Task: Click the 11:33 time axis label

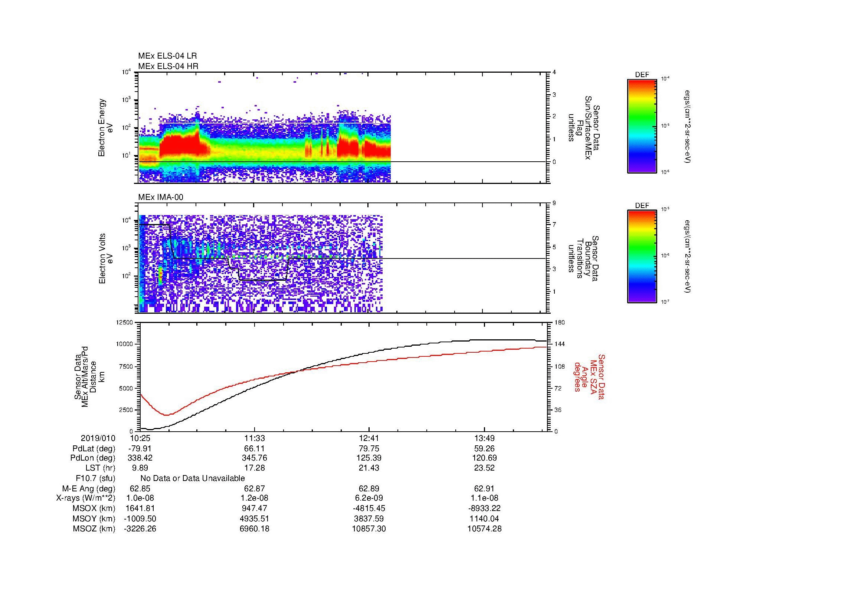Action: (x=255, y=438)
